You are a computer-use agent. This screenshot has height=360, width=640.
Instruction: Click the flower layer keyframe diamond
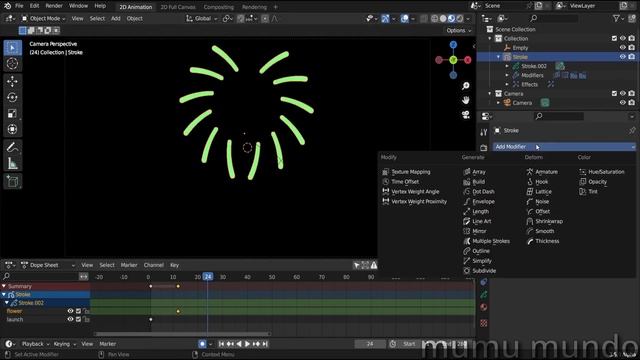click(x=178, y=311)
